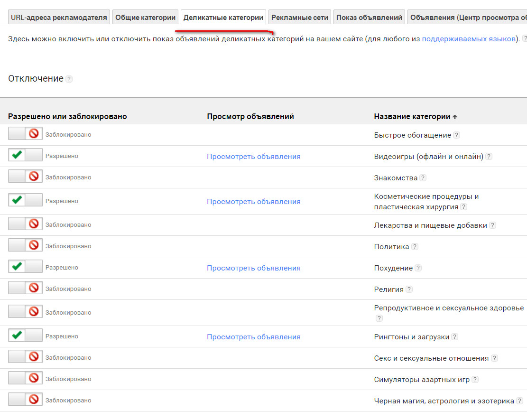
Task: Disable the Похудение category switch
Action: 25,267
